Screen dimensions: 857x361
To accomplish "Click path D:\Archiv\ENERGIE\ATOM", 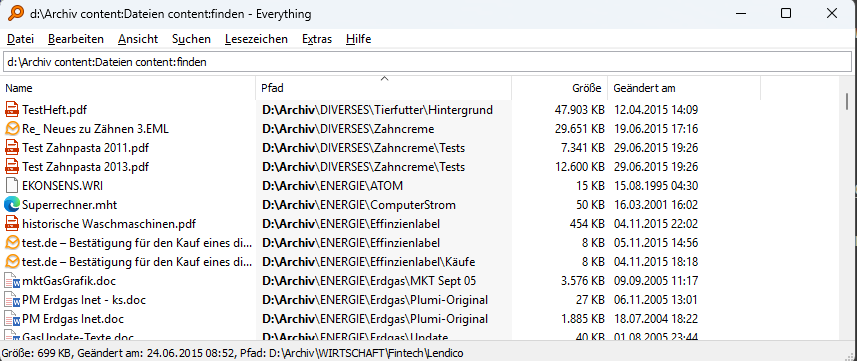I will 332,186.
